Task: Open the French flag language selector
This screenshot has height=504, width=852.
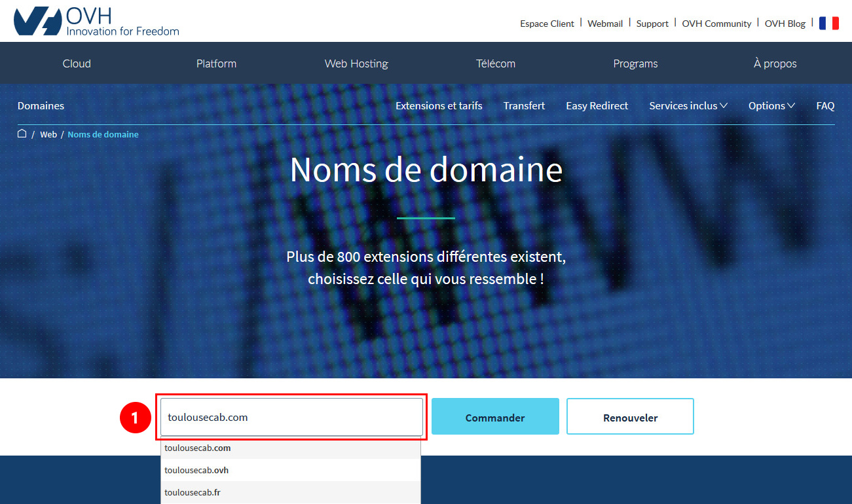Action: pyautogui.click(x=829, y=23)
